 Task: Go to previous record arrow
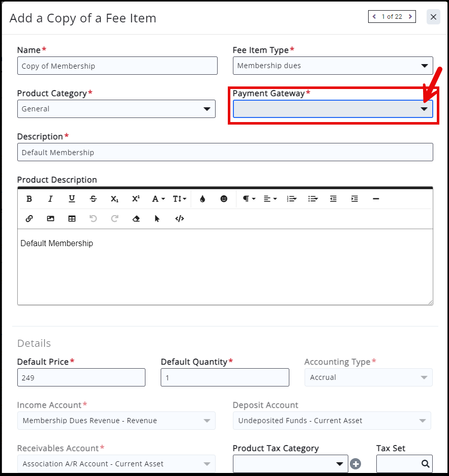[x=374, y=17]
